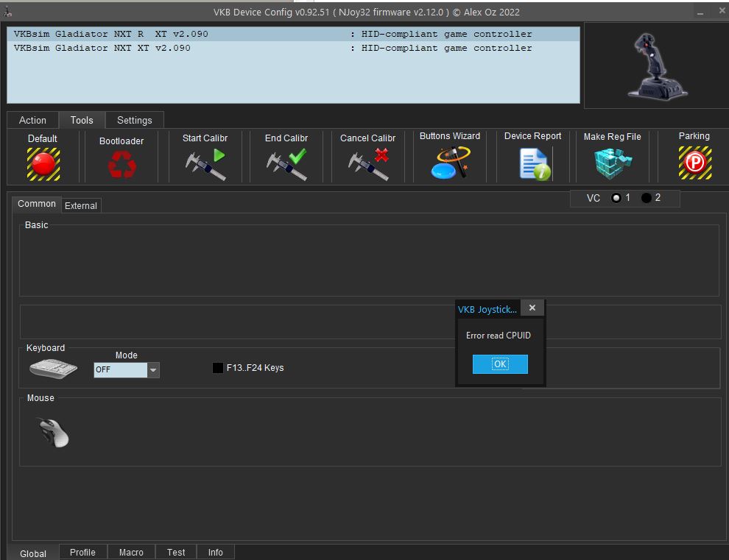Click the mouse picture in Mouse section
Image resolution: width=729 pixels, height=560 pixels.
tap(54, 433)
